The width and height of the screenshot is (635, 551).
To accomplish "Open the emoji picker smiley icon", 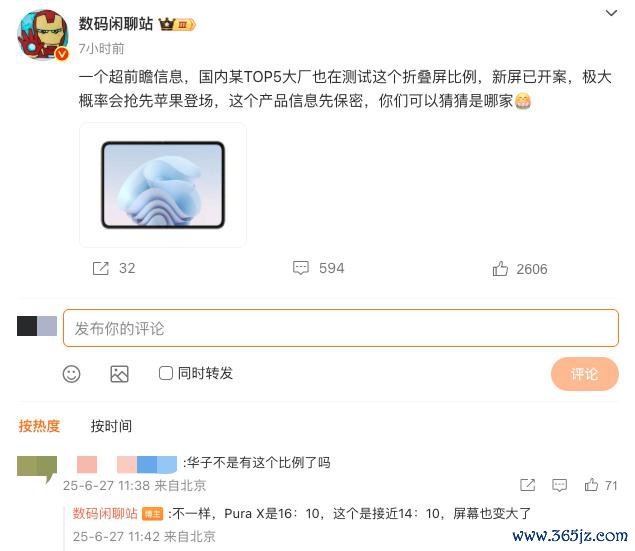I will click(x=72, y=374).
